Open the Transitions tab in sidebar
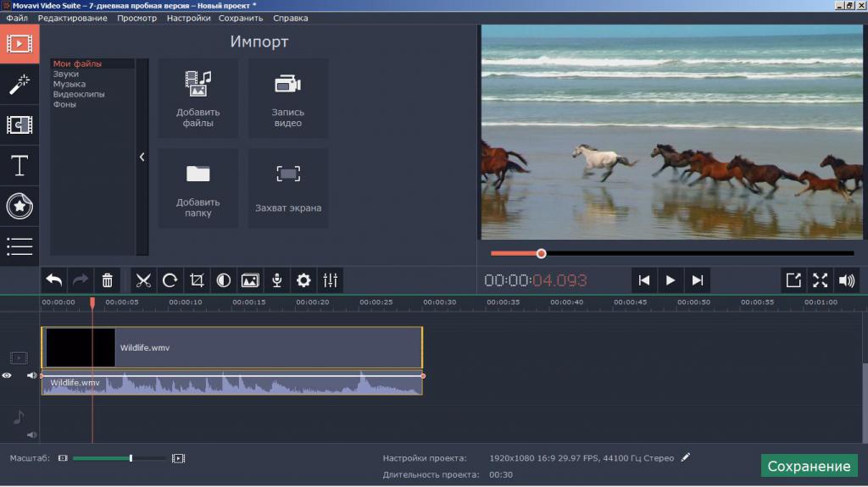The image size is (868, 487). tap(19, 125)
